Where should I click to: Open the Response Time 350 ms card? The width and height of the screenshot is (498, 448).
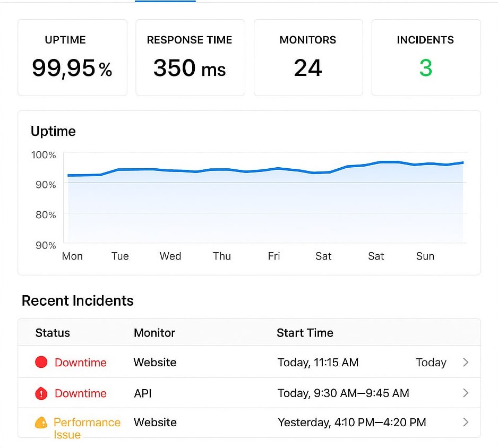coord(190,58)
